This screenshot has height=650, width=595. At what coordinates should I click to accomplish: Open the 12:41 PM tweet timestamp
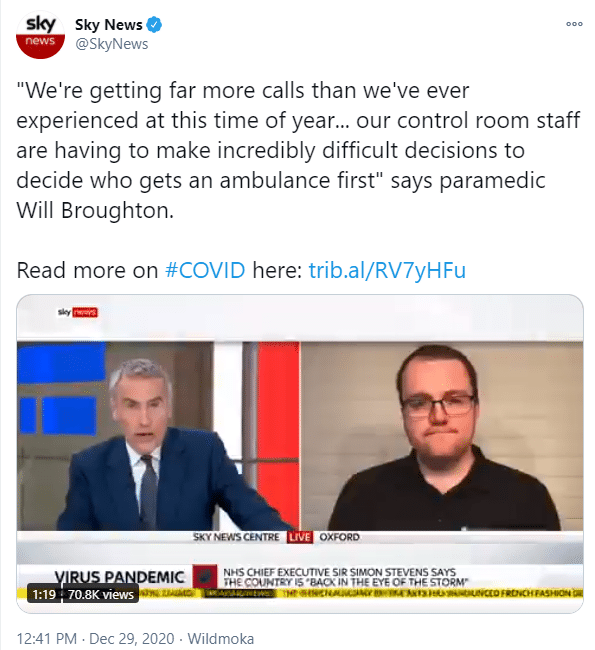46,638
